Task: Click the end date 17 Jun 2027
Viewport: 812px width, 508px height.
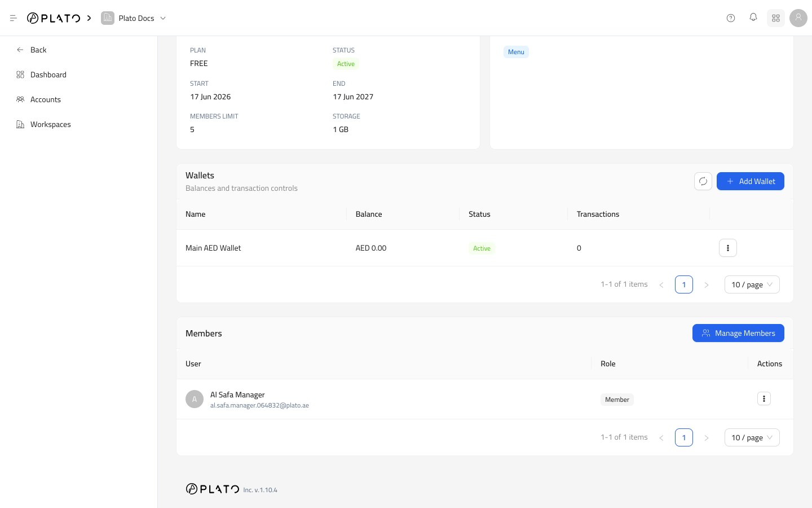Action: (x=353, y=97)
